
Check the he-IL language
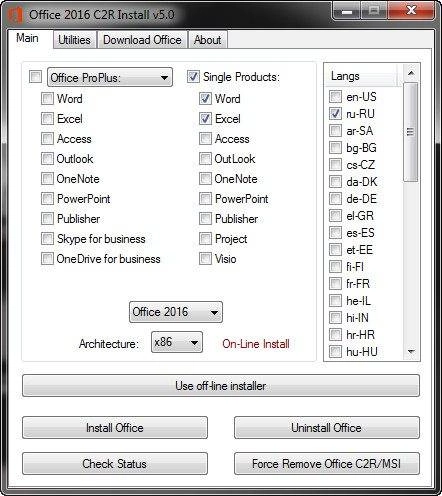[x=335, y=301]
